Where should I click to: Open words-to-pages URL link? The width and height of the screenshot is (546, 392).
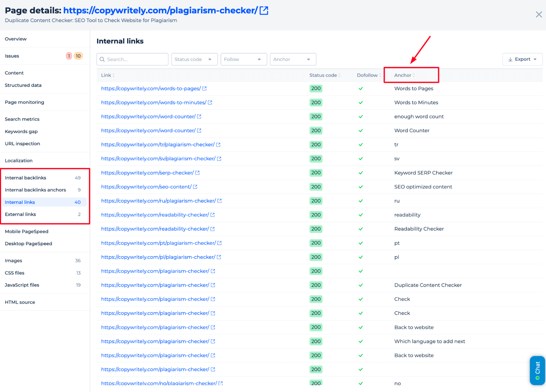(151, 89)
